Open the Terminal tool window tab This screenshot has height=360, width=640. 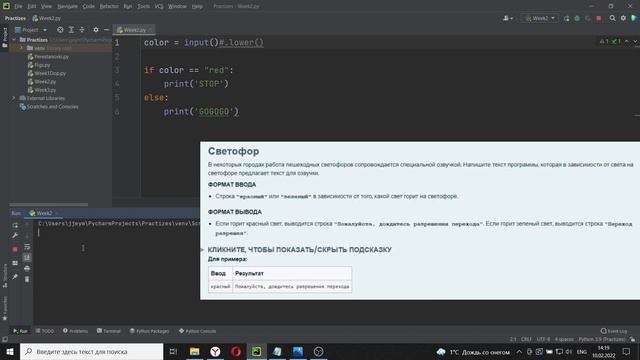pyautogui.click(x=109, y=331)
